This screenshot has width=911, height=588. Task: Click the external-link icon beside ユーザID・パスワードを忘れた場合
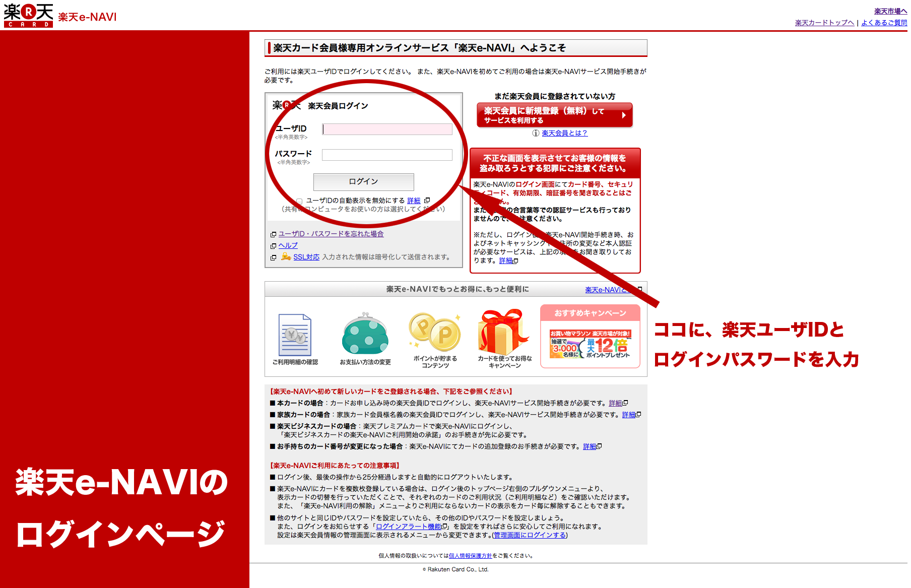click(273, 234)
